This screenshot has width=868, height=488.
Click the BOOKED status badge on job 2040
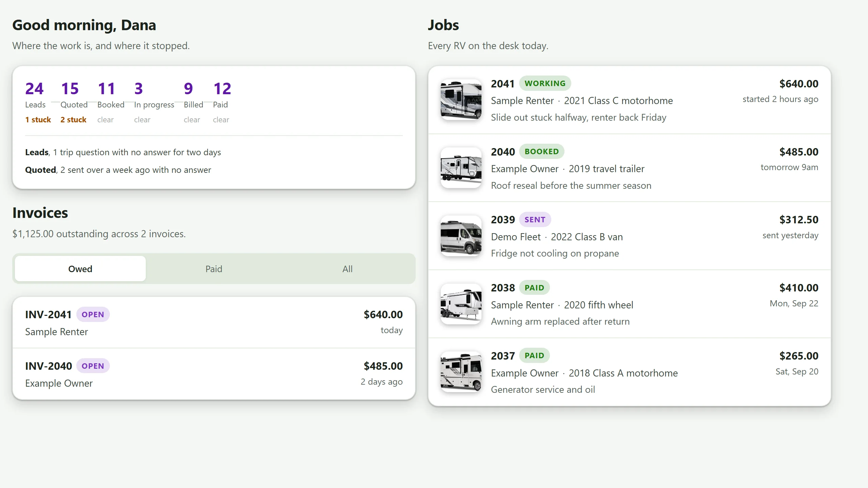point(541,151)
